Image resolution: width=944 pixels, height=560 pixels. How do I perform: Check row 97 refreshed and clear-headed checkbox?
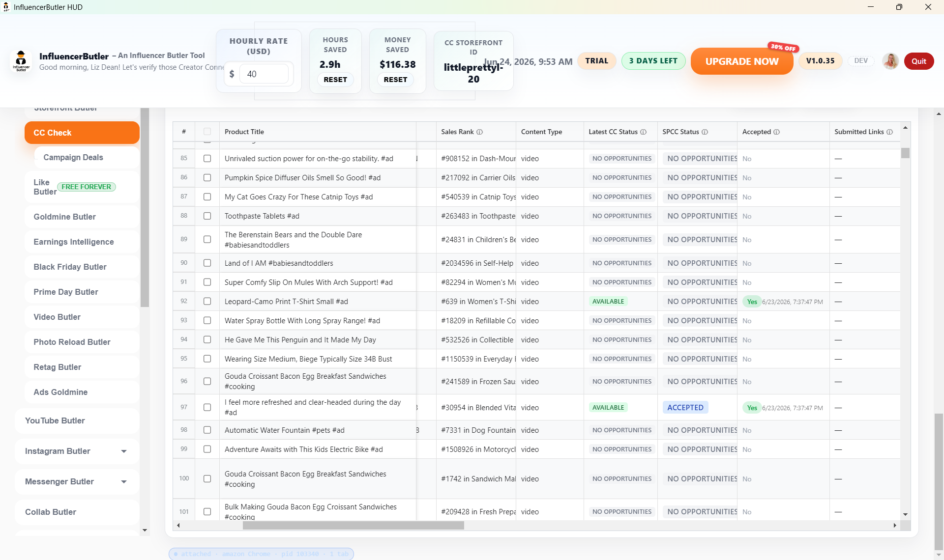pyautogui.click(x=207, y=408)
